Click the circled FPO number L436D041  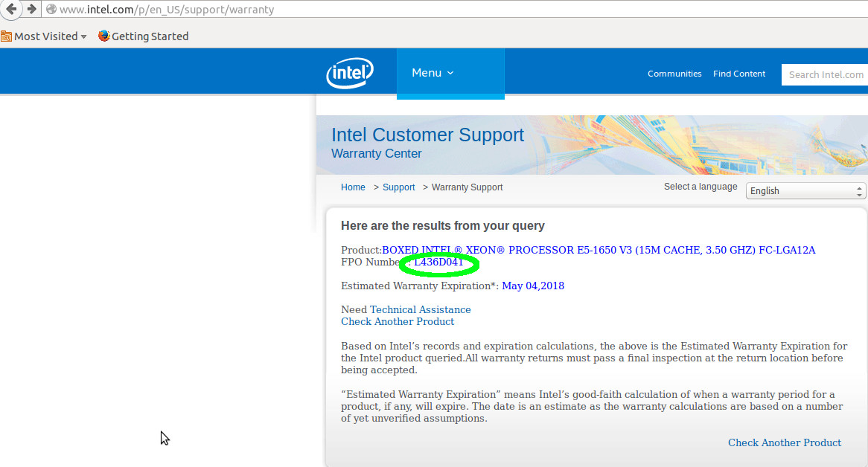(x=438, y=263)
